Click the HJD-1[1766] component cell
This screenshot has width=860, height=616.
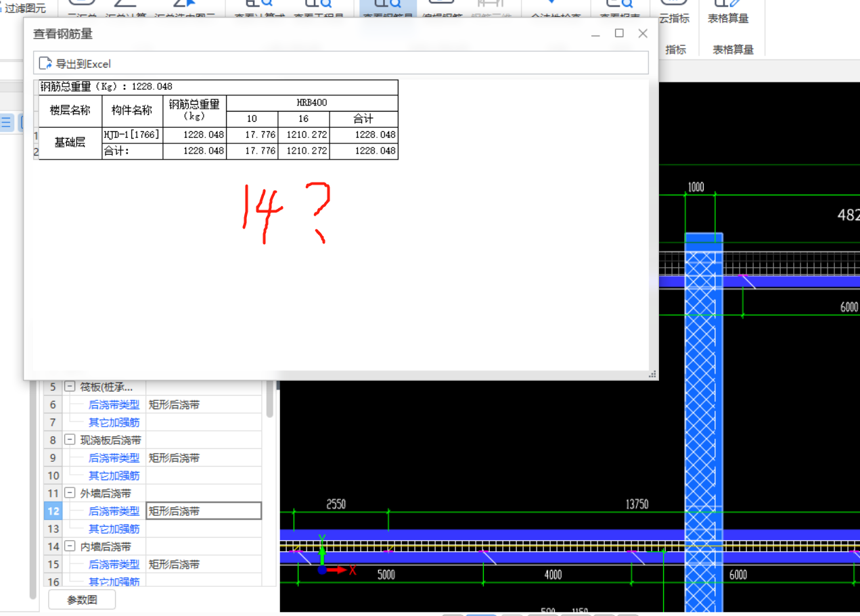point(132,135)
